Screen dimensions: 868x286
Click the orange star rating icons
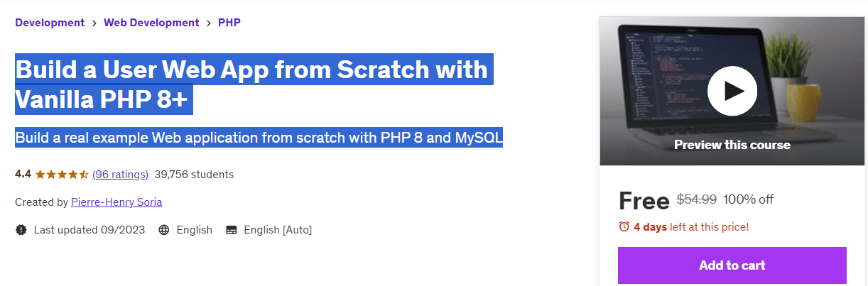click(x=62, y=175)
